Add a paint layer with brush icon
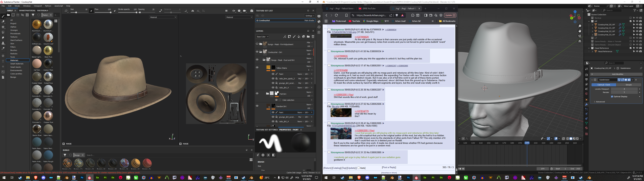 [294, 37]
